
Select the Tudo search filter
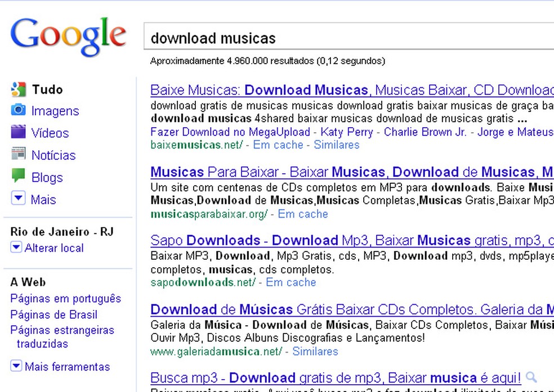tap(47, 89)
